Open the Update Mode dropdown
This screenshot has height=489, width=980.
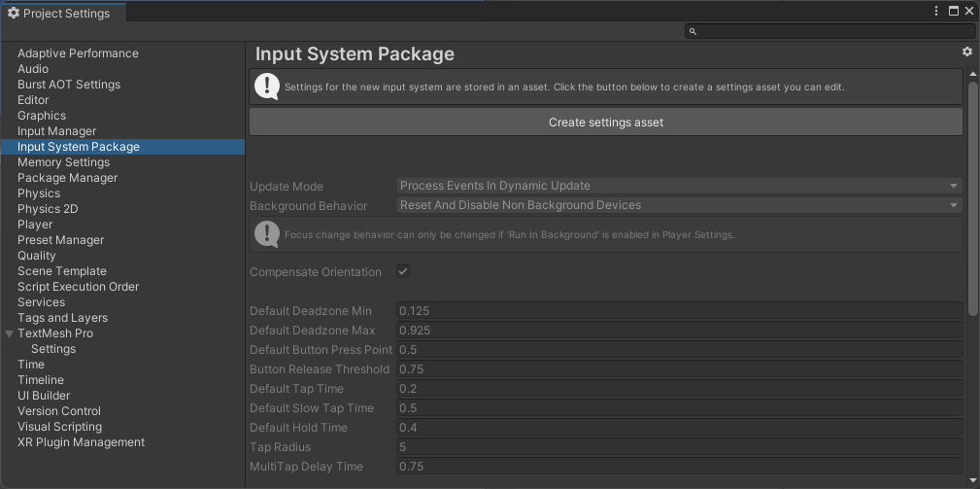(679, 186)
